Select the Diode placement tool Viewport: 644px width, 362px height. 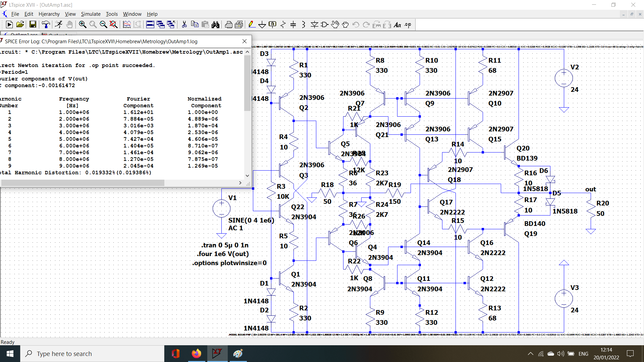(314, 24)
